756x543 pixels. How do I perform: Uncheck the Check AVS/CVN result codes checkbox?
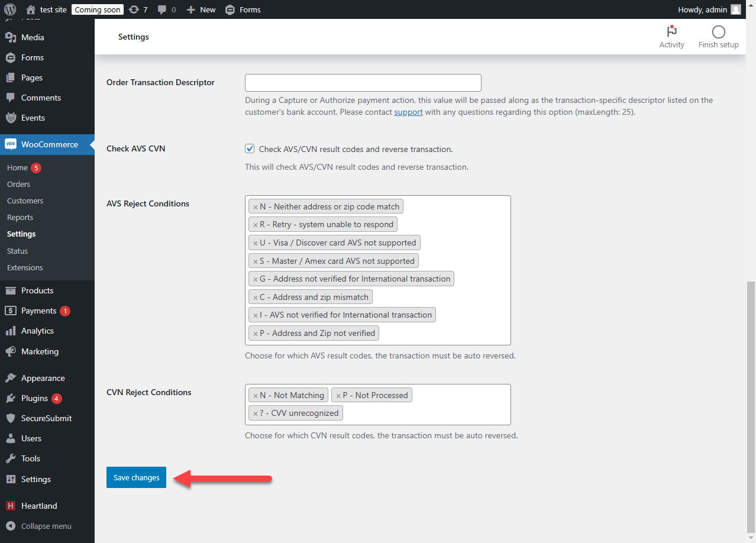click(x=250, y=149)
